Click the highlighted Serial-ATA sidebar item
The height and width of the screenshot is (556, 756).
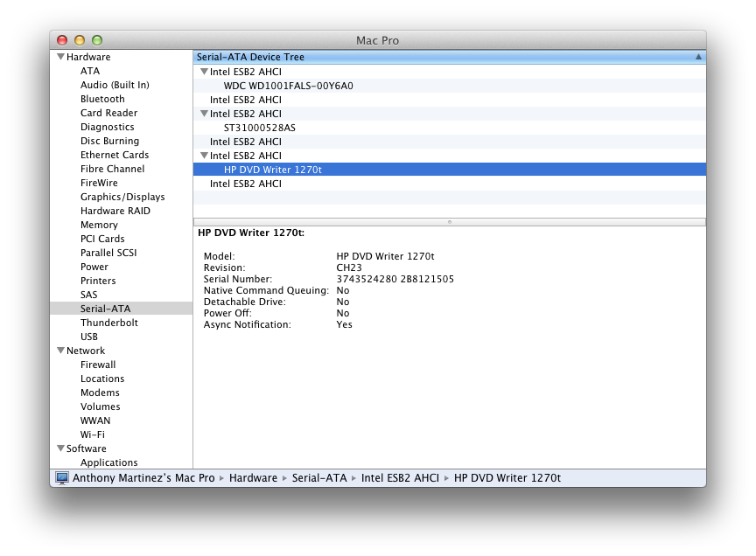(x=121, y=309)
